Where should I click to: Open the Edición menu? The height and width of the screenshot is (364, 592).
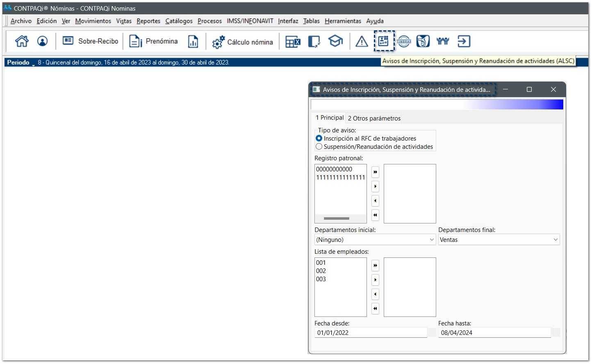[x=47, y=21]
